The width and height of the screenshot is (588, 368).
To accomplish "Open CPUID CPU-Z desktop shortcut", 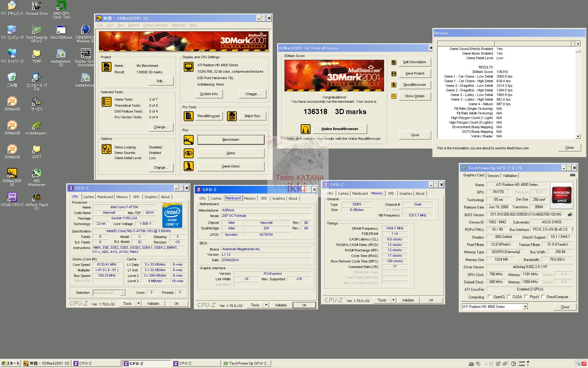I will (x=12, y=199).
